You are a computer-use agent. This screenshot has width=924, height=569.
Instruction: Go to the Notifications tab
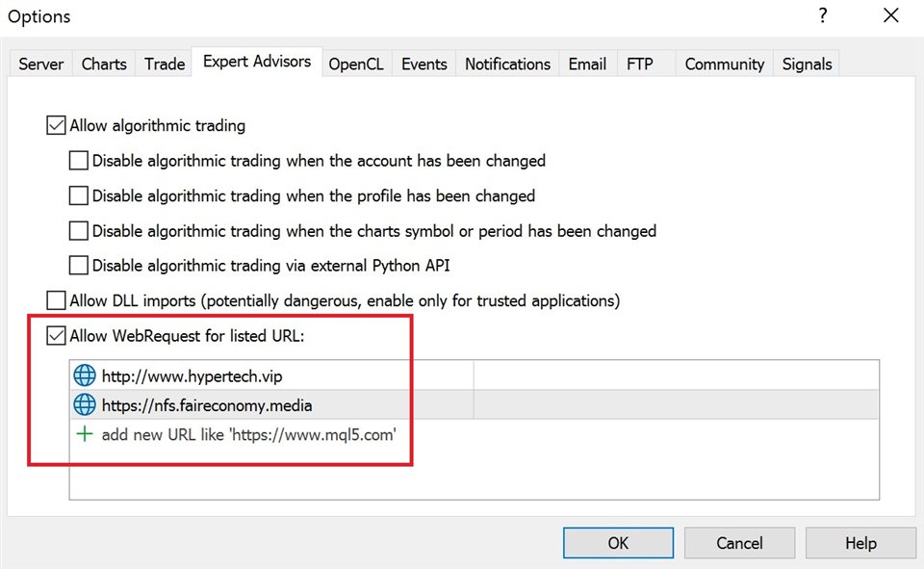507,65
